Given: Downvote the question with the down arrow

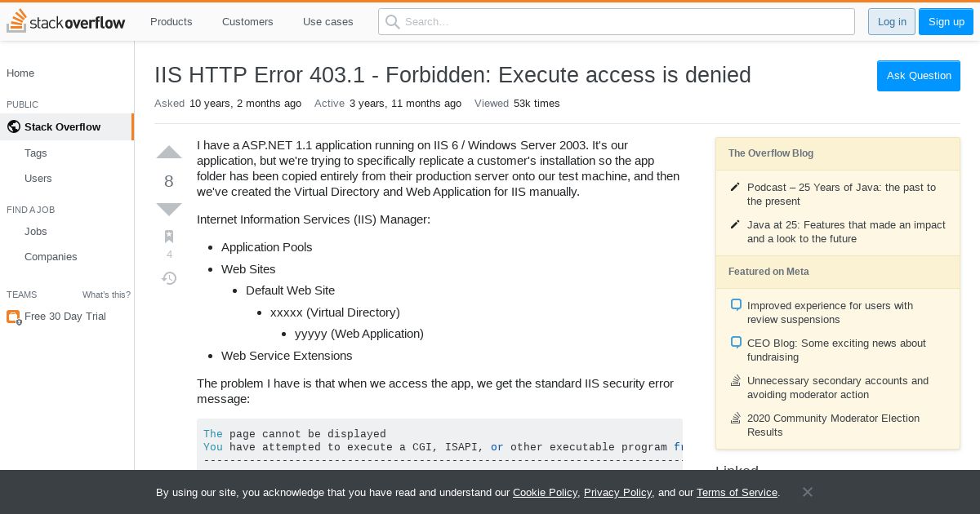Looking at the screenshot, I should coord(169,210).
